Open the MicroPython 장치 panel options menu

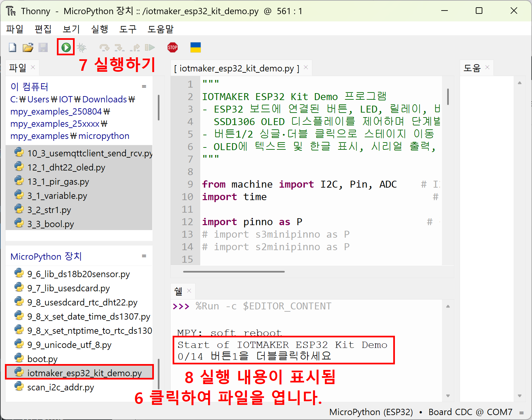[144, 256]
